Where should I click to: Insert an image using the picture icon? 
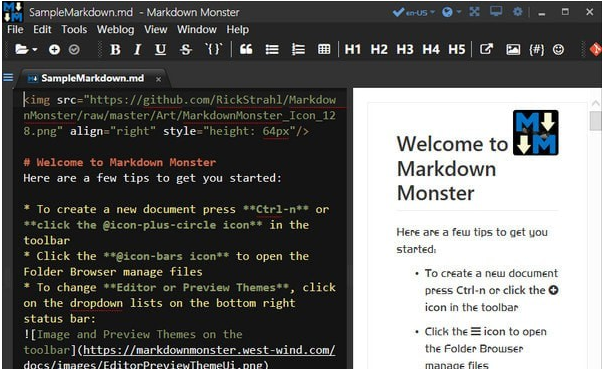tap(513, 49)
